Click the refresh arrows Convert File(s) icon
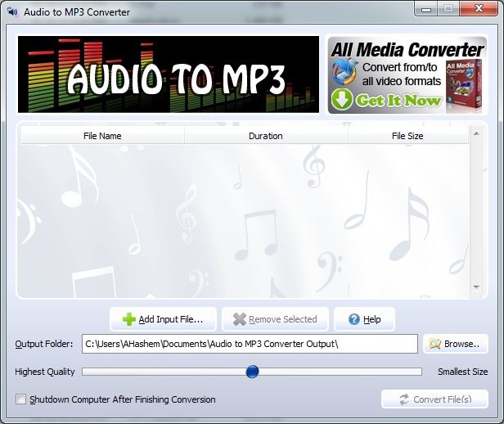Screen dimensions: 504x424 [x=404, y=399]
